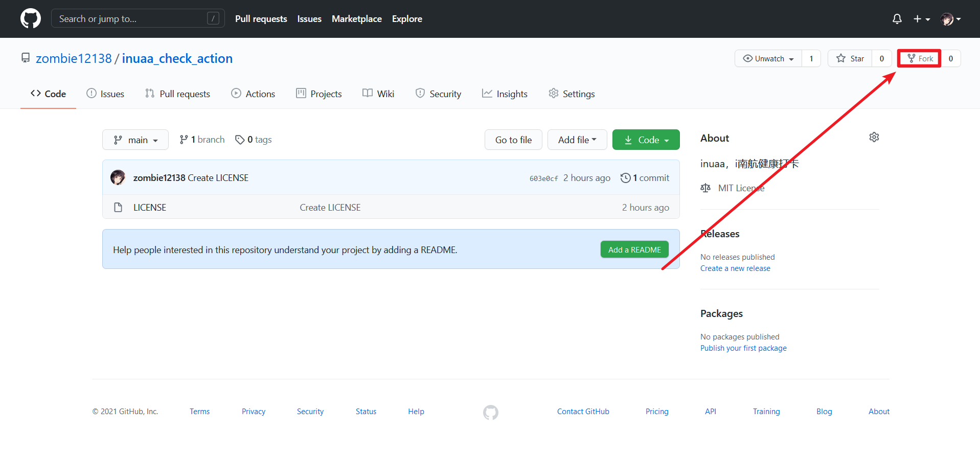Viewport: 980px width, 453px height.
Task: View the watchers count 1
Action: (811, 58)
